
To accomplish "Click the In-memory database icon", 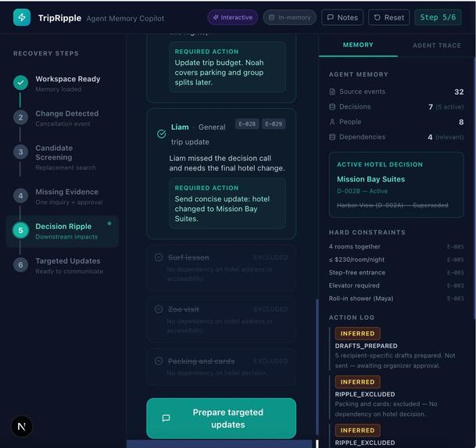I will 272,17.
